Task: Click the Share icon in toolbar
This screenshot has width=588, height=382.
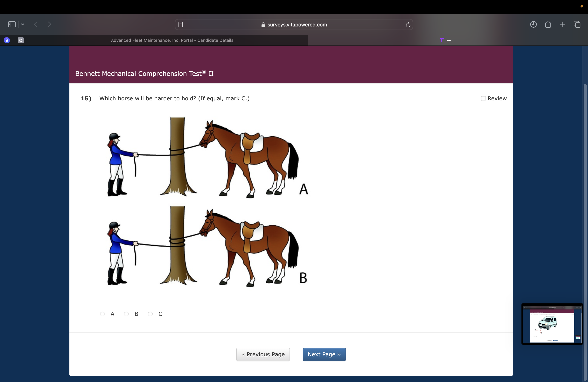Action: (548, 24)
